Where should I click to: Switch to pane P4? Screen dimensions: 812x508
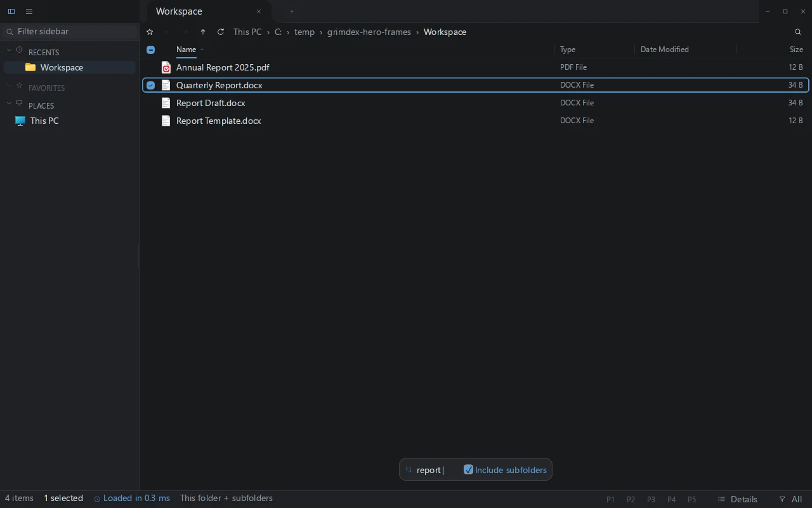pos(671,499)
